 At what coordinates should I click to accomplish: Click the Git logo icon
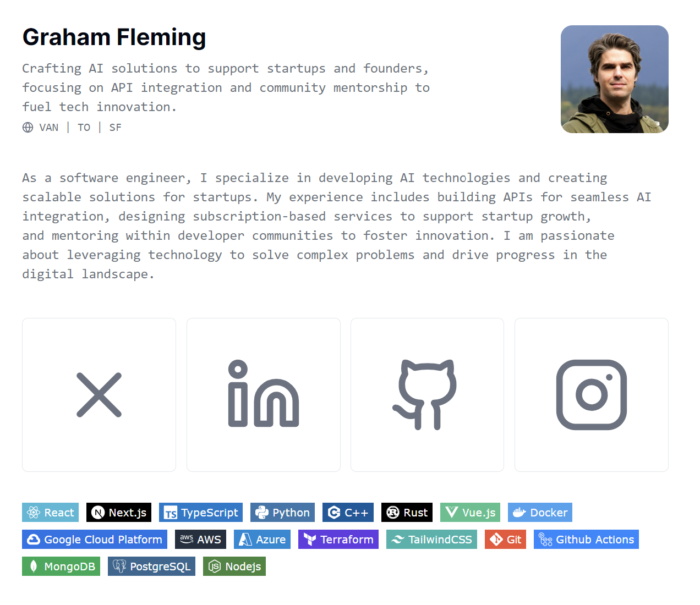tap(496, 540)
